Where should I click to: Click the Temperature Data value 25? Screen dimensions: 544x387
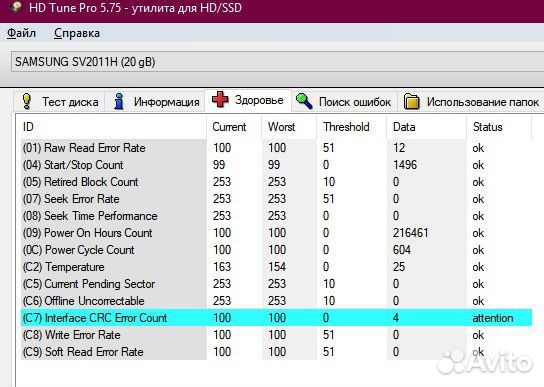coord(399,267)
